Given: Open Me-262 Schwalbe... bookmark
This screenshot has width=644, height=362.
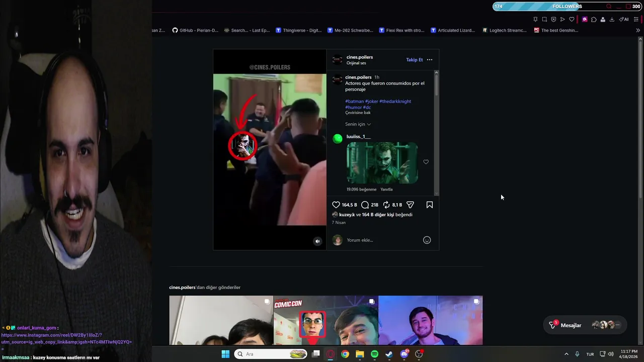Looking at the screenshot, I should click(x=350, y=30).
